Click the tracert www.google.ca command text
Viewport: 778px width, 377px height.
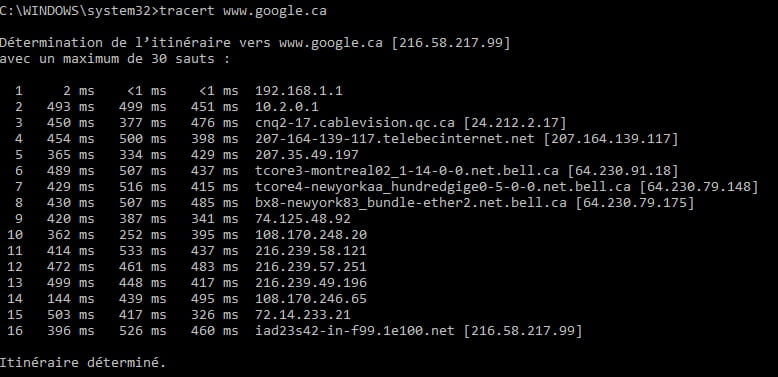243,10
